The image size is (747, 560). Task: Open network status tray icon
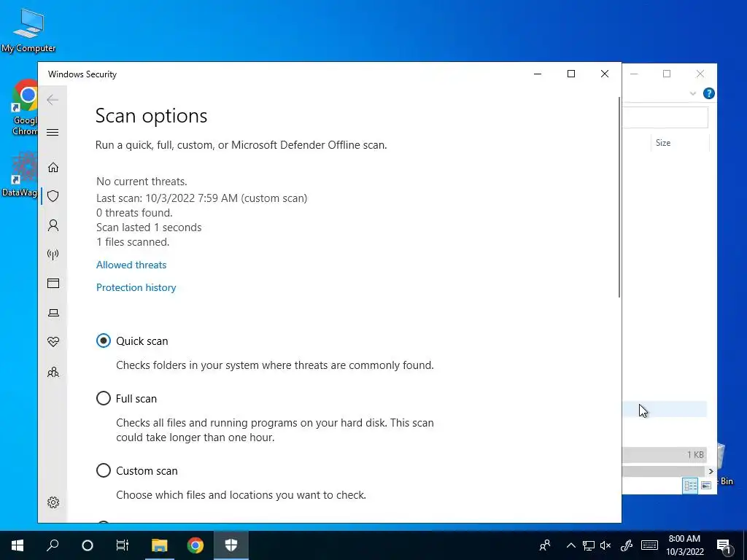click(589, 545)
